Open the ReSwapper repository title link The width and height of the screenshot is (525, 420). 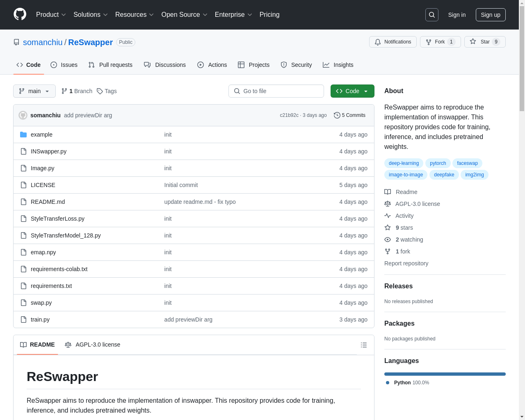coord(90,42)
